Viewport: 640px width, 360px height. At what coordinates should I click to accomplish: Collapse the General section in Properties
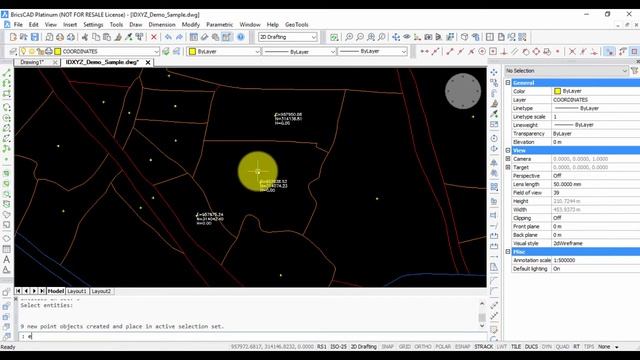pyautogui.click(x=508, y=82)
